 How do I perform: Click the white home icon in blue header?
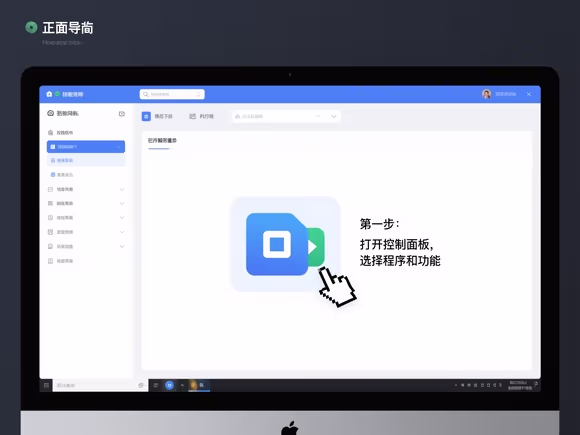pos(49,94)
